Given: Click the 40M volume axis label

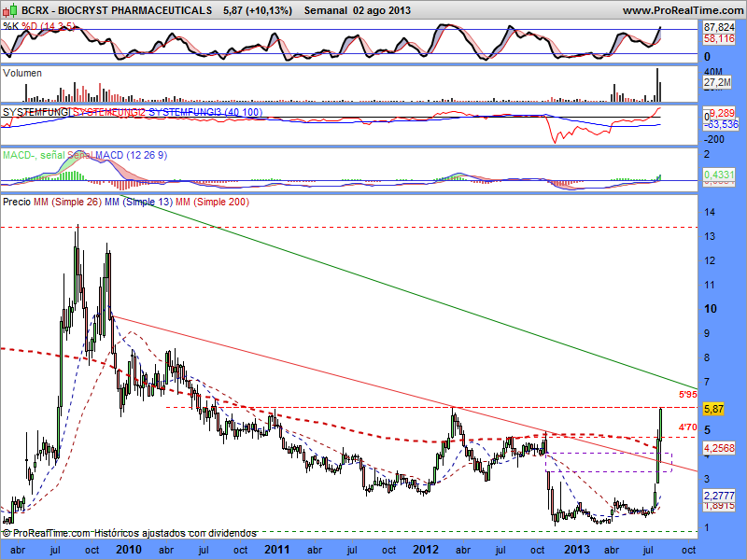Looking at the screenshot, I should click(713, 72).
